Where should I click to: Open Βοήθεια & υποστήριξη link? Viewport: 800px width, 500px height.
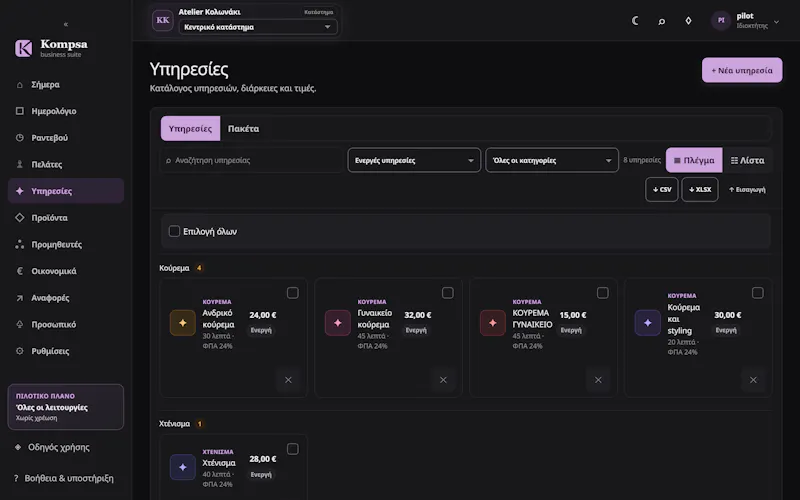tap(64, 478)
